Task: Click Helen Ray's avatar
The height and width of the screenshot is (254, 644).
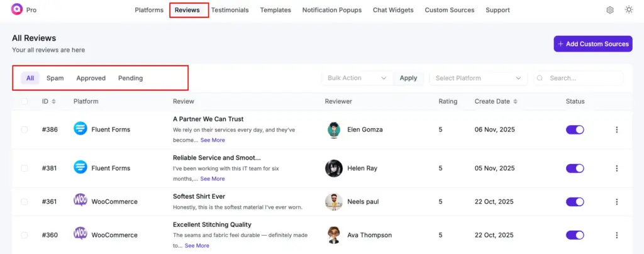Action: 334,168
